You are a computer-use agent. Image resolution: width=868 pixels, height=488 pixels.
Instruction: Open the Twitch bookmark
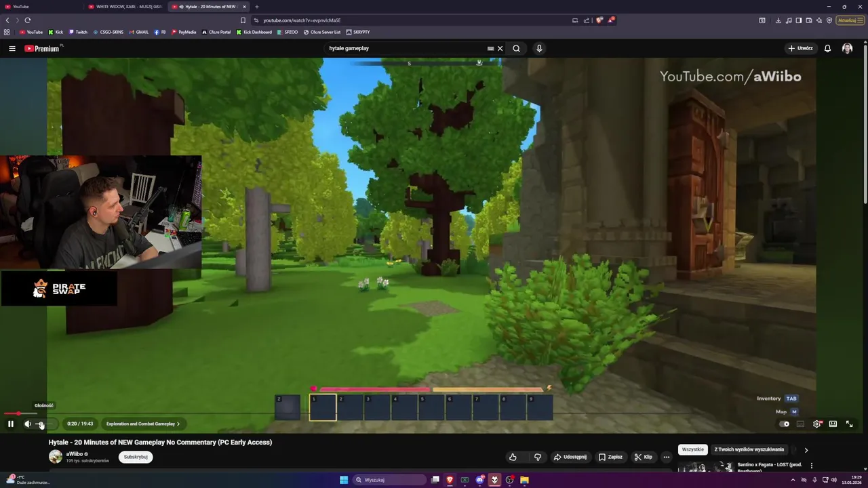(x=78, y=32)
